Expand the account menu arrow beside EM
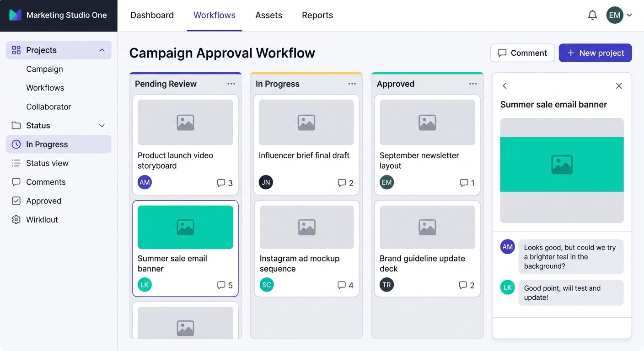 (629, 15)
